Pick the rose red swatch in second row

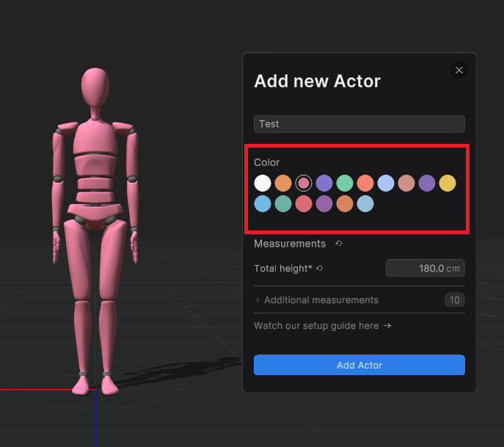(x=304, y=203)
